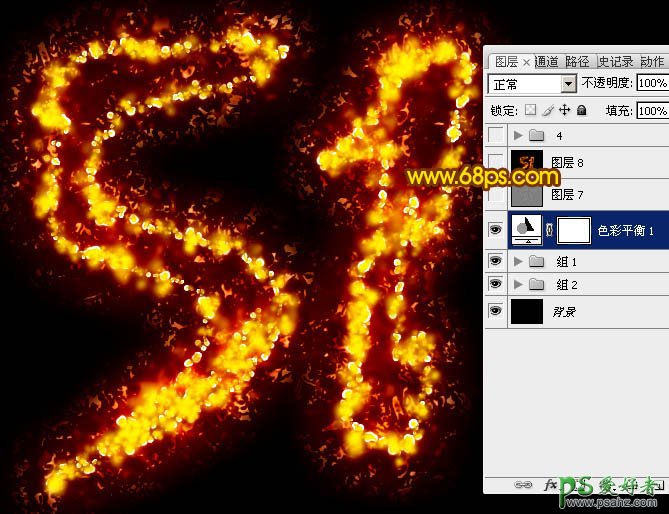Hide the 背景 layer via eye icon
The width and height of the screenshot is (669, 514).
click(x=495, y=312)
